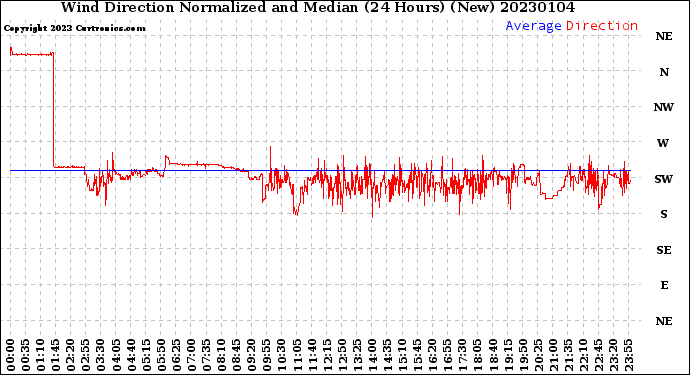The image size is (690, 375).
Task: Click the 02:20 time label
Action: pyautogui.click(x=71, y=355)
